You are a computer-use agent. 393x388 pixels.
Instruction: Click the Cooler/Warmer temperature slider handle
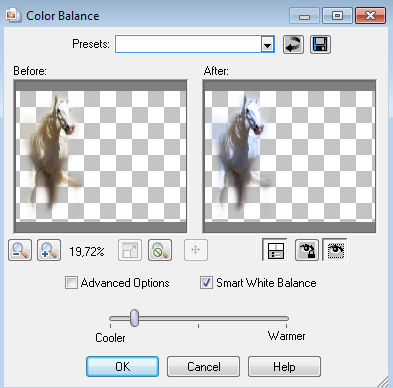tap(134, 318)
